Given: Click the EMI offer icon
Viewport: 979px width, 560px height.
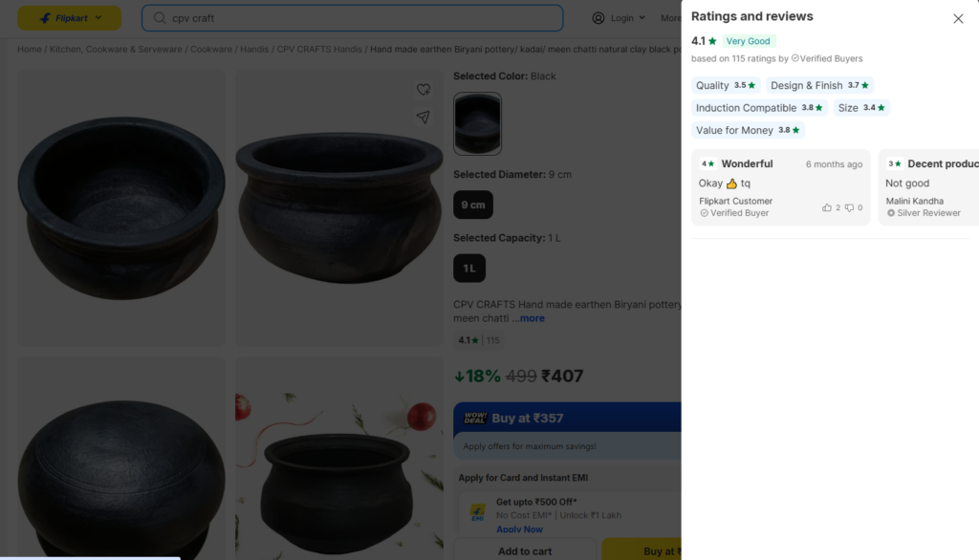Looking at the screenshot, I should (476, 513).
